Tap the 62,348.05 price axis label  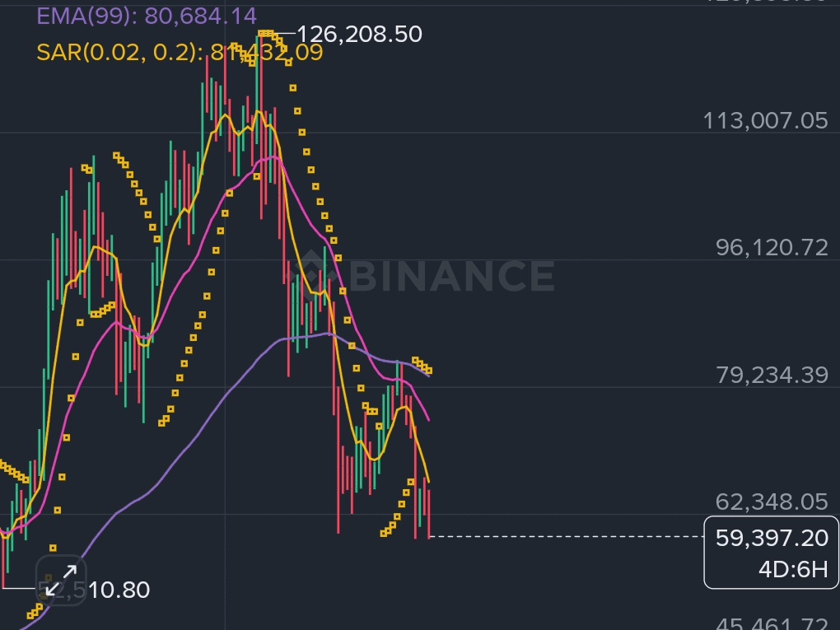pos(772,502)
